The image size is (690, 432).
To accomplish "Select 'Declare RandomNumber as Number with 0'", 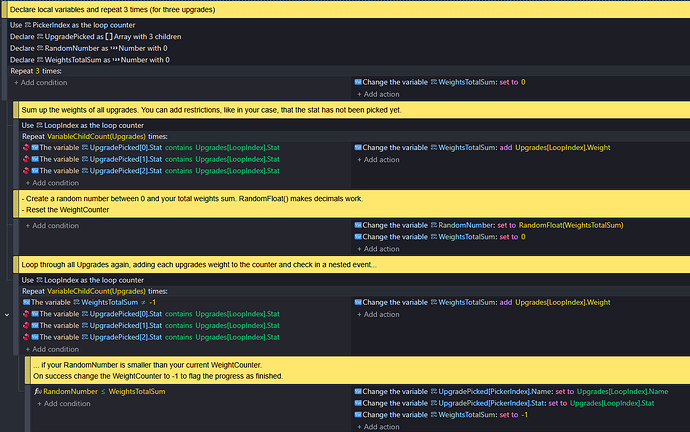I will (88, 48).
